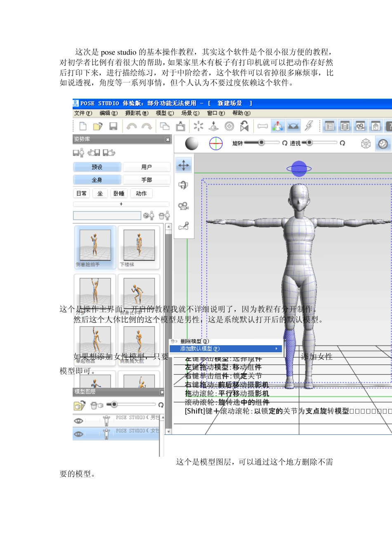Click the Paste pose toolbar icon
This screenshot has height=555, width=392.
[x=180, y=126]
